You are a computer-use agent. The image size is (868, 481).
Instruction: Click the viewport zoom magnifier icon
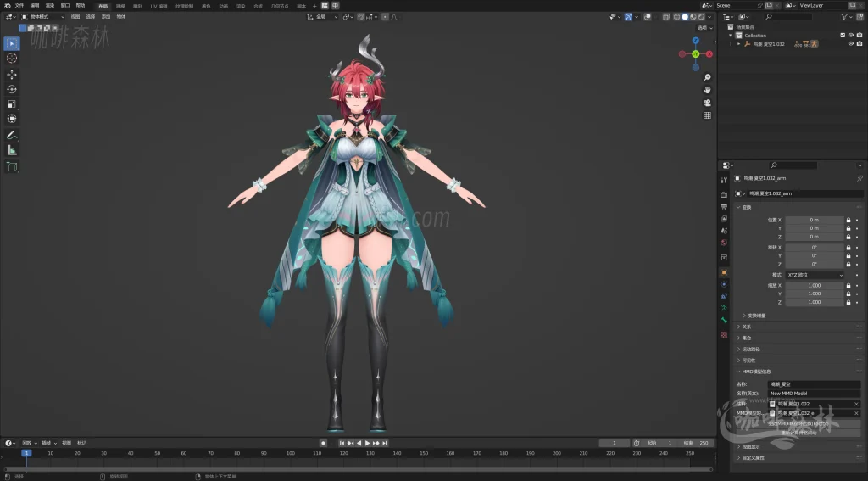click(x=707, y=77)
